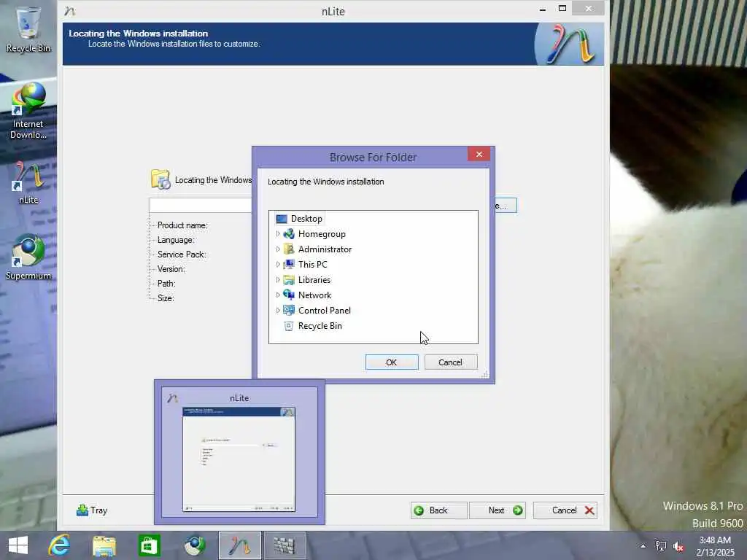Show hidden tray icons arrow

coord(643,546)
